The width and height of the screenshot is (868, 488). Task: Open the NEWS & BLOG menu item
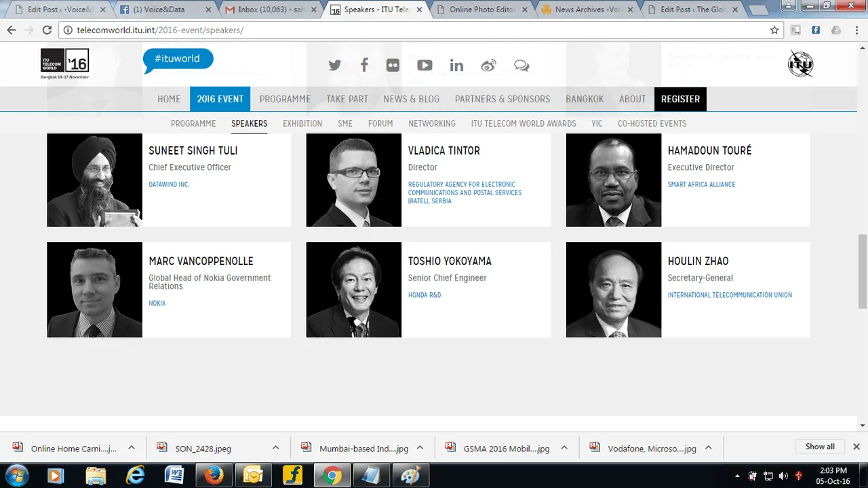412,99
